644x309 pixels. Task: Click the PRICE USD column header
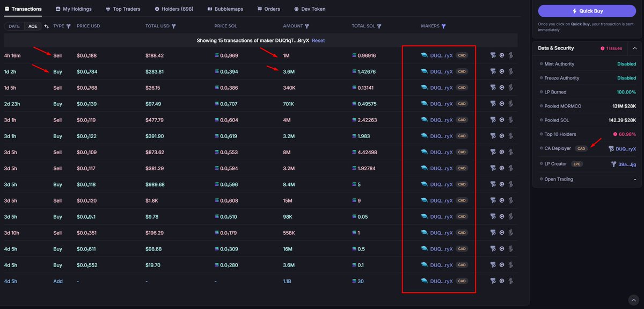click(89, 26)
